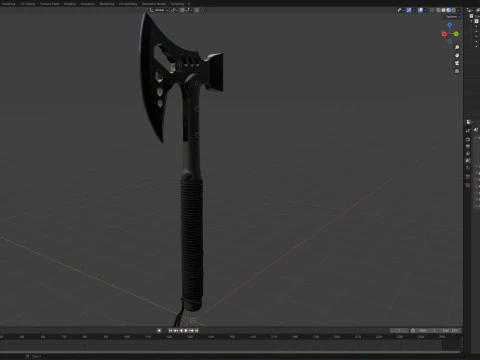The height and width of the screenshot is (360, 480).
Task: Click the pan view hand icon
Action: [457, 55]
